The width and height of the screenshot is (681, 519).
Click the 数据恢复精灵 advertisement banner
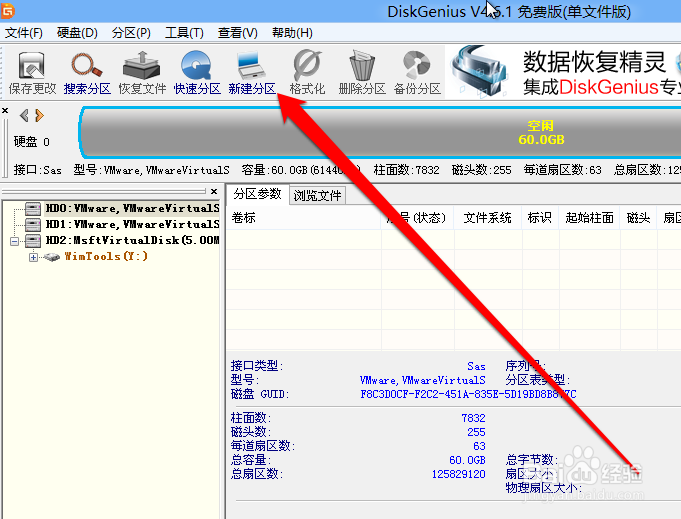click(563, 73)
